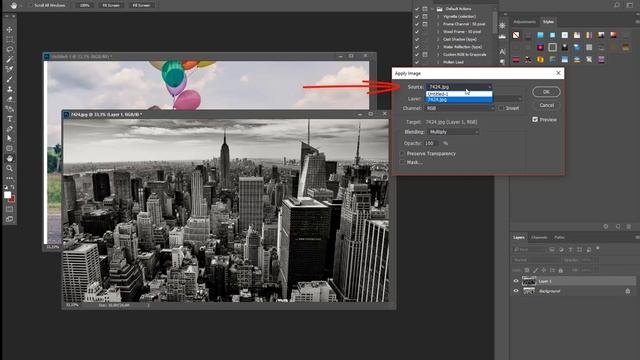Open workspace switcher icon top right

pos(630,5)
